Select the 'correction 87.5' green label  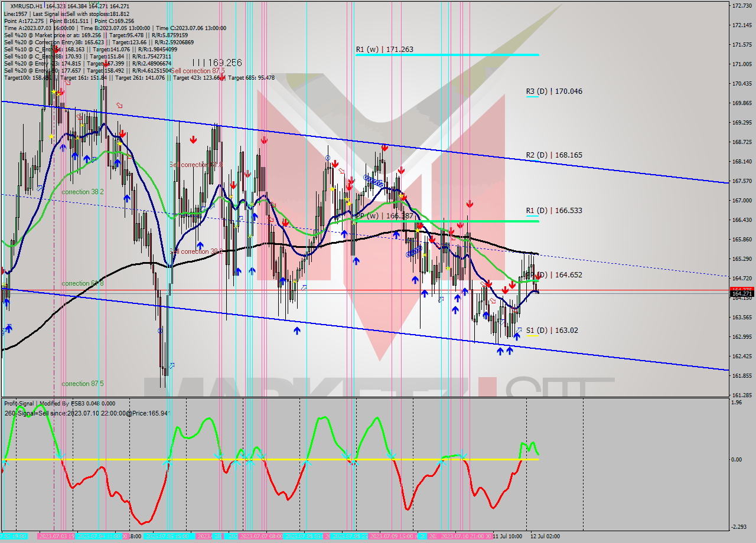pos(83,384)
